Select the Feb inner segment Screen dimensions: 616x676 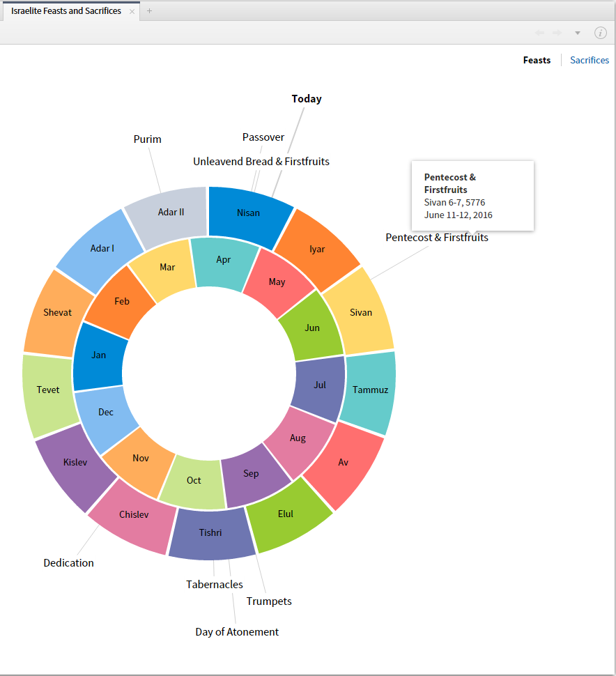pyautogui.click(x=122, y=301)
